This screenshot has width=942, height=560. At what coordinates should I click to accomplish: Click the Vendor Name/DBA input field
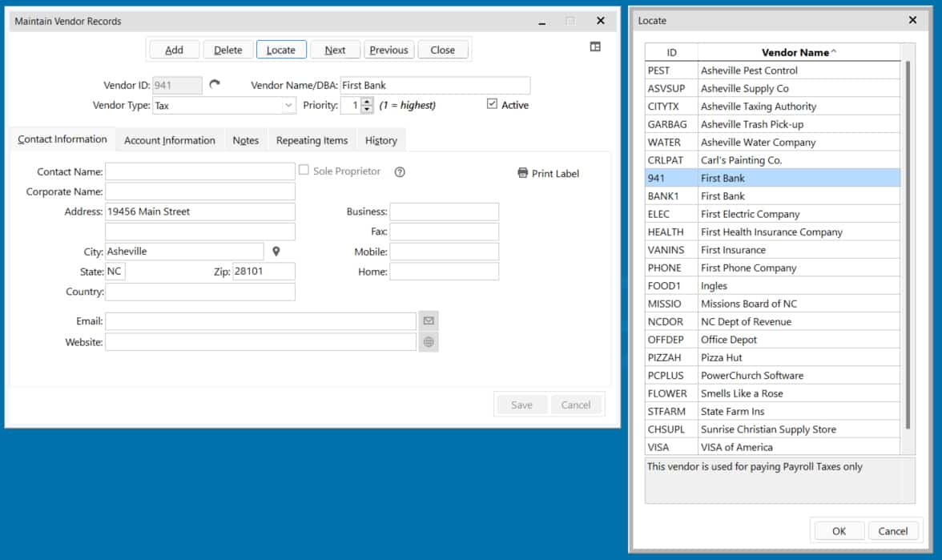point(435,85)
